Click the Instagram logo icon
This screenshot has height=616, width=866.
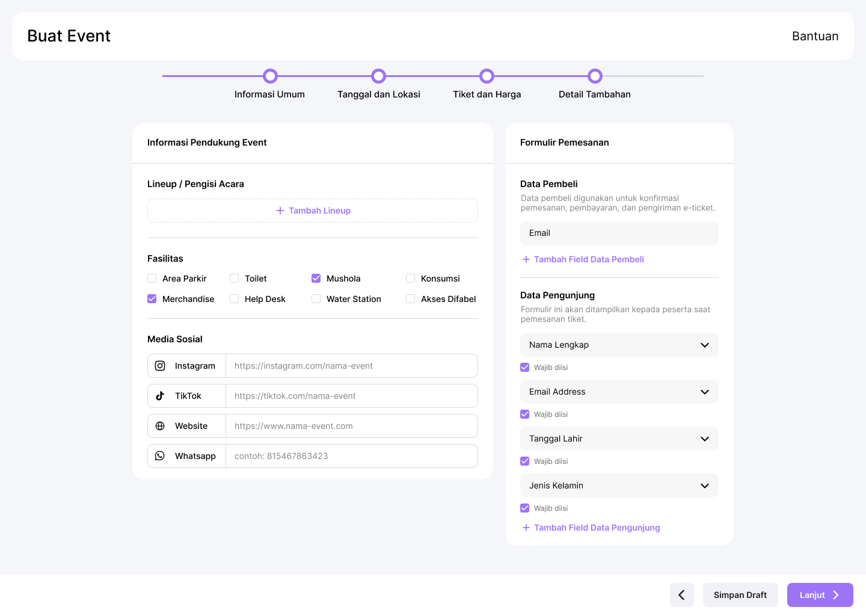160,366
